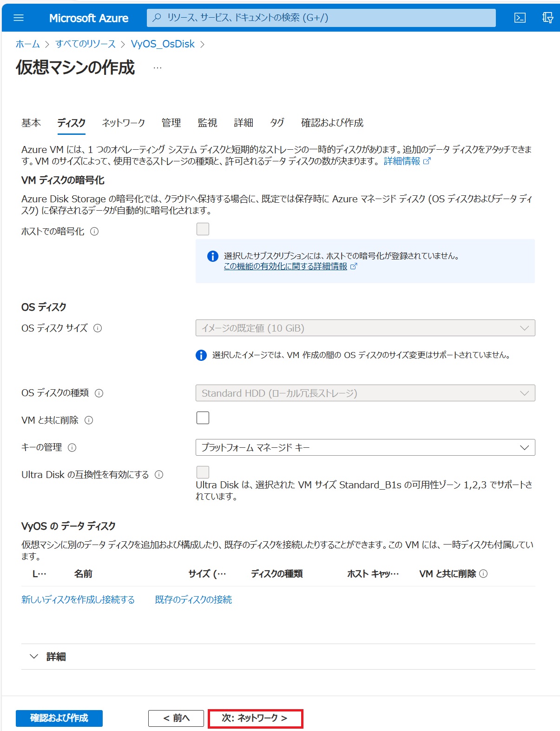
Task: Show info for キーの管理
Action: click(72, 448)
